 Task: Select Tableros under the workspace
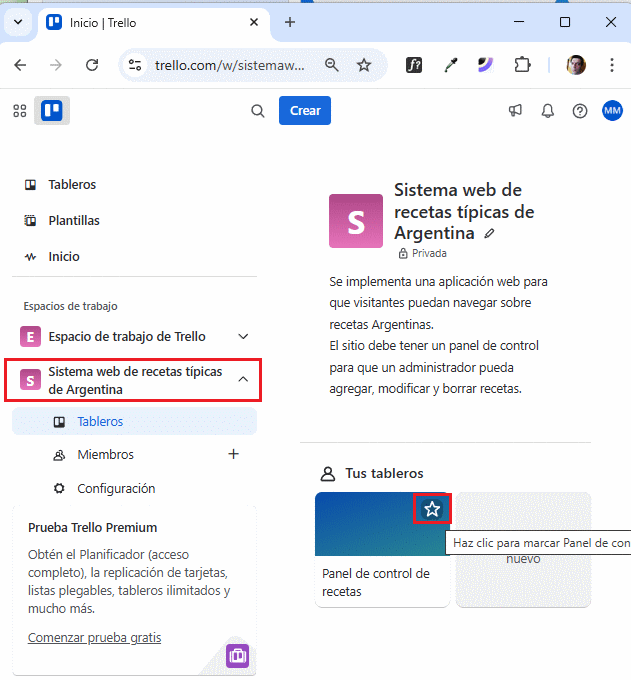(x=100, y=422)
